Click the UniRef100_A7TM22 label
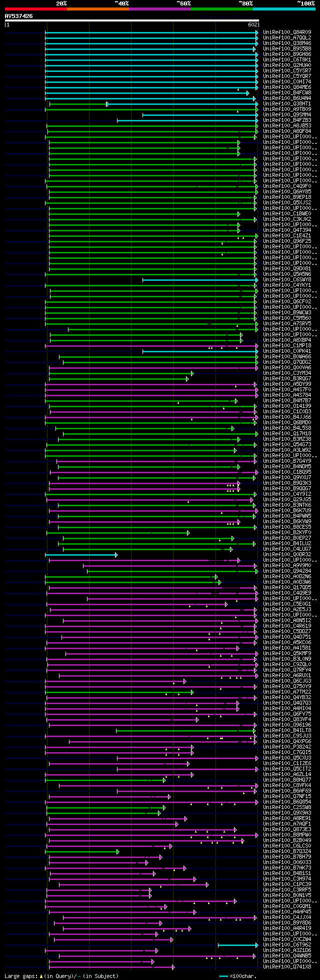This screenshot has height=980, width=320. click(x=287, y=692)
